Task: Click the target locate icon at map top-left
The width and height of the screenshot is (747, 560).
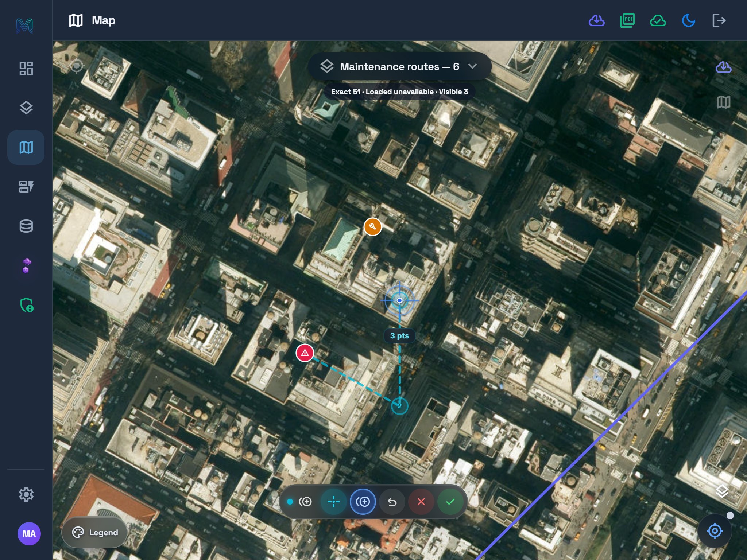Action: (x=77, y=66)
